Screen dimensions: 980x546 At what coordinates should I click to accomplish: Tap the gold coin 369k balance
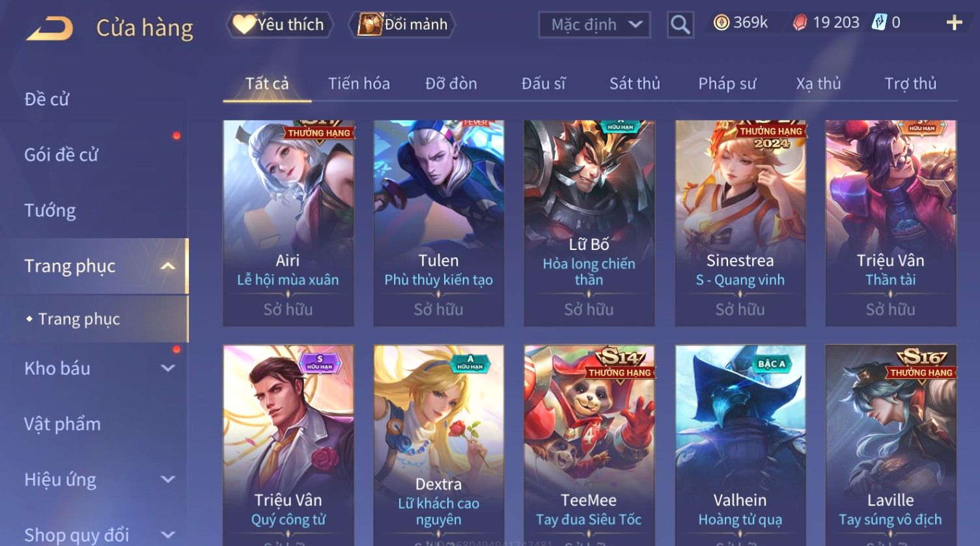740,23
